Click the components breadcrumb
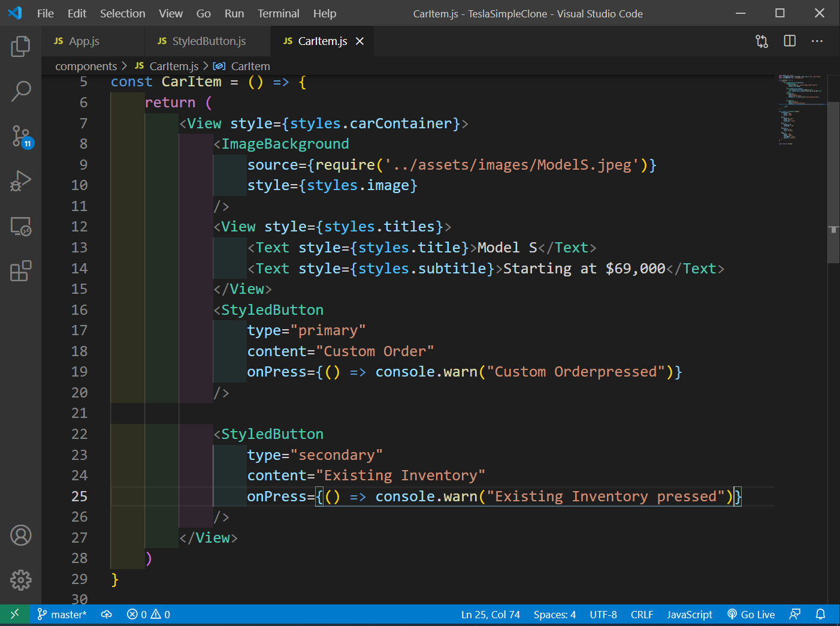This screenshot has height=626, width=840. (x=86, y=66)
